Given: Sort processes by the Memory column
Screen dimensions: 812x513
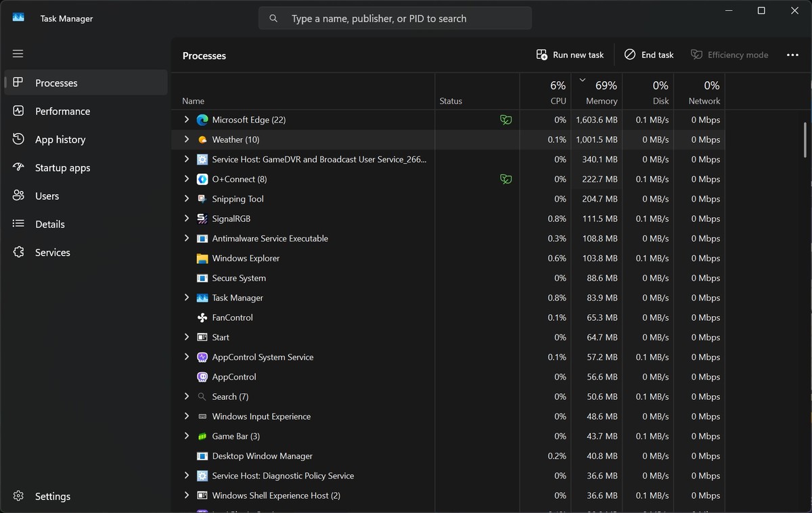Looking at the screenshot, I should pyautogui.click(x=597, y=91).
